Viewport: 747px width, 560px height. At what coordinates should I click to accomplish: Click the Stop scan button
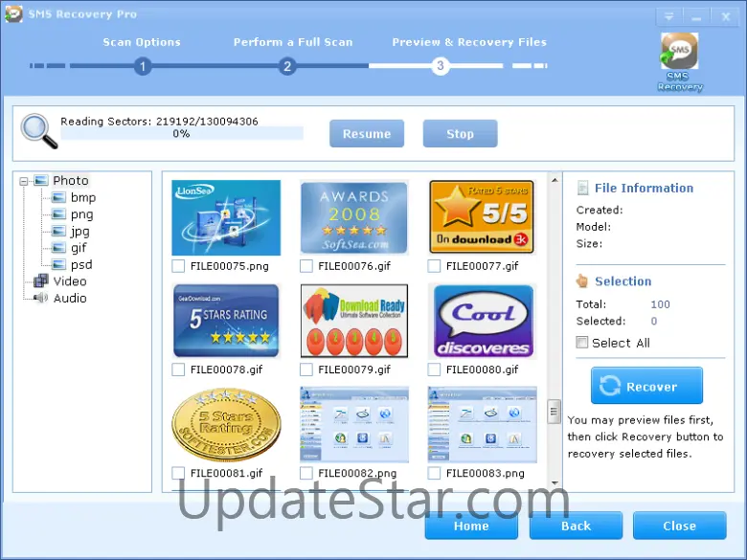click(461, 134)
